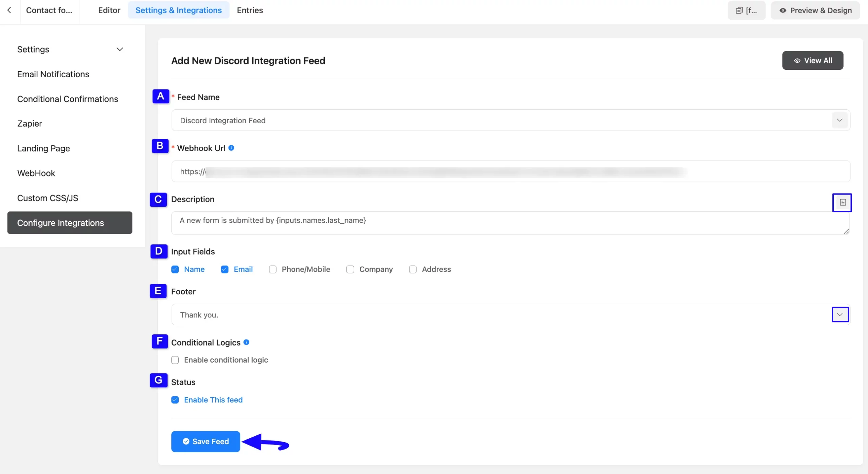Check the Company checkbox
868x474 pixels.
350,269
